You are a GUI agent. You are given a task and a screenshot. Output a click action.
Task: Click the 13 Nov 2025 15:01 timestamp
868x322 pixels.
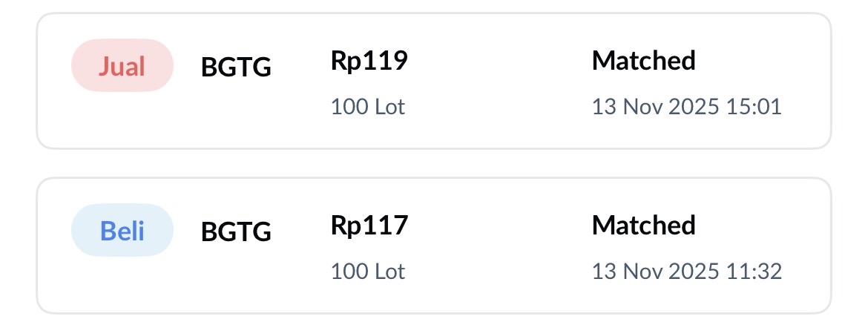point(686,107)
